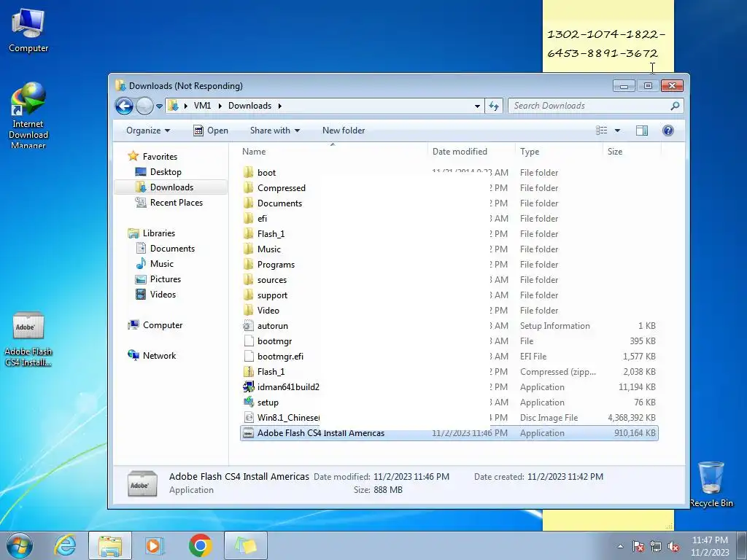The width and height of the screenshot is (747, 560).
Task: Select Adobe Flash CS4 Install Americas file
Action: [449, 433]
